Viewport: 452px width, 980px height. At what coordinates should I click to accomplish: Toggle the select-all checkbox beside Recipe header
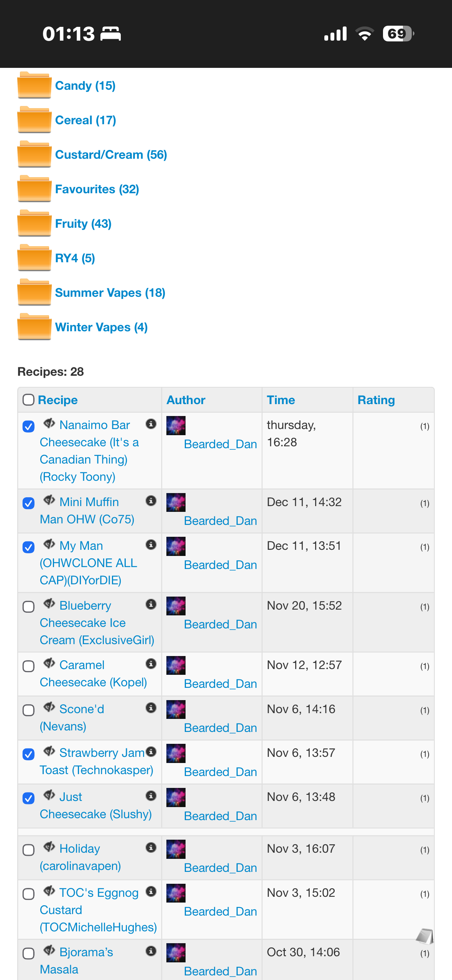tap(28, 400)
